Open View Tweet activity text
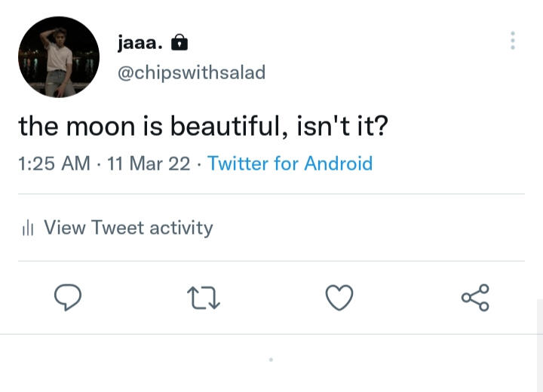The height and width of the screenshot is (392, 543). click(128, 228)
